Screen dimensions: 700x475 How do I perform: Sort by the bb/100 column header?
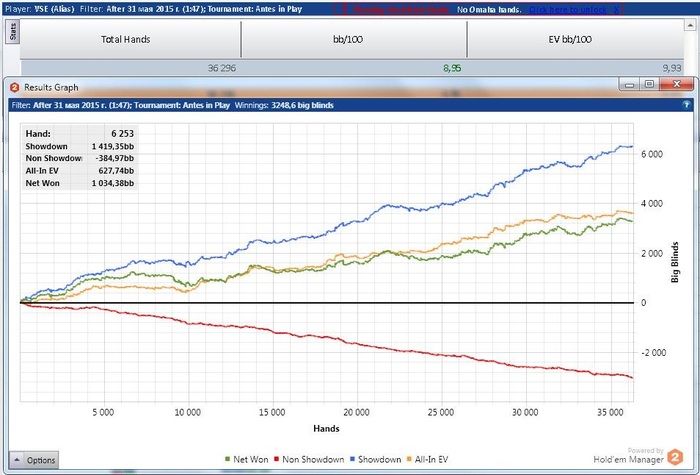click(x=354, y=39)
